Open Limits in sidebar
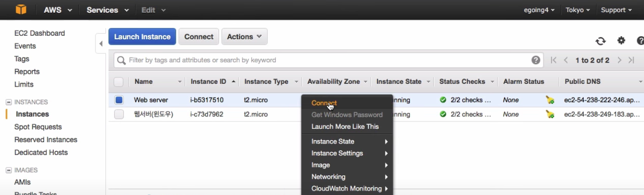The image size is (644, 195). point(24,84)
